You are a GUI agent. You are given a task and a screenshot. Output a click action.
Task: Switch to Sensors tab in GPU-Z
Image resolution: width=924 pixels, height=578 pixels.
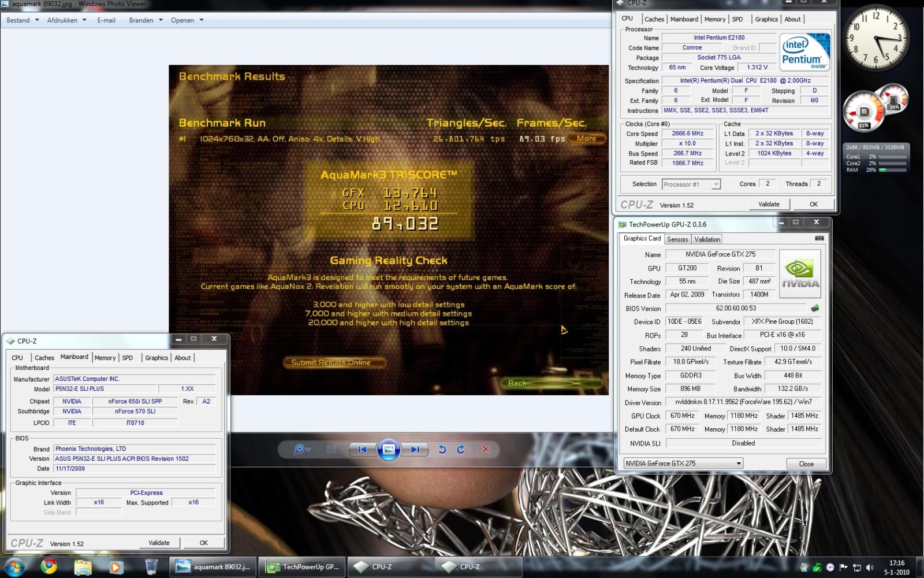click(x=677, y=239)
